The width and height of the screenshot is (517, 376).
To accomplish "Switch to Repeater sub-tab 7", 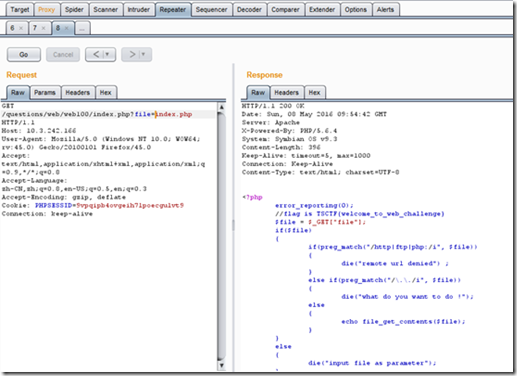I will click(x=35, y=28).
